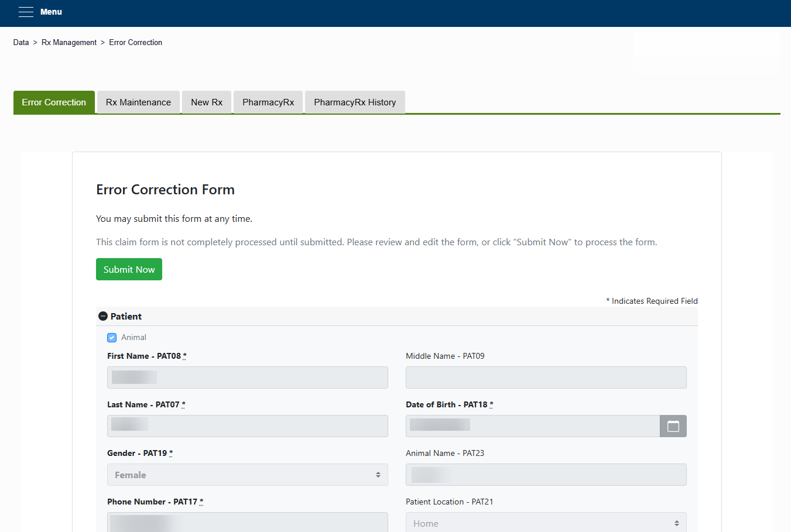The height and width of the screenshot is (532, 791).
Task: Collapse the Patient section minus icon
Action: tap(103, 316)
